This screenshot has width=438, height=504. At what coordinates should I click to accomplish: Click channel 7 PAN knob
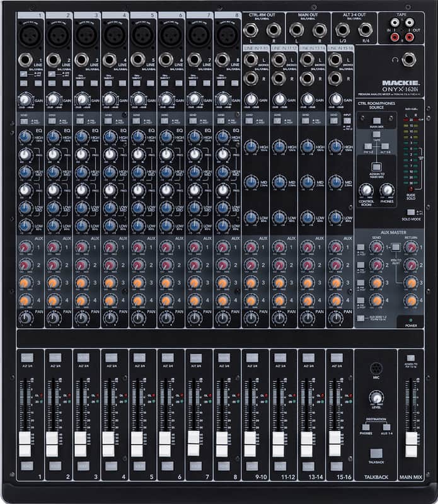coord(194,318)
